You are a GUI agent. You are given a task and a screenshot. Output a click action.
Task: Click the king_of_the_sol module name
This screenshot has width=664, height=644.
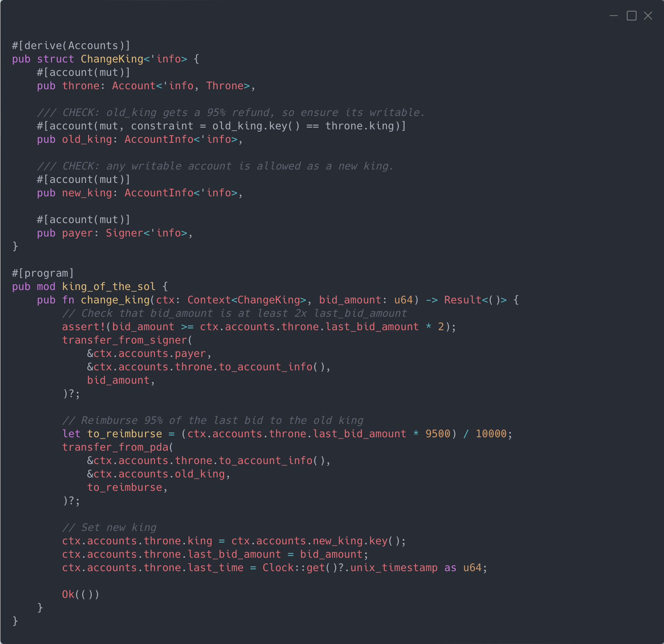tap(109, 287)
